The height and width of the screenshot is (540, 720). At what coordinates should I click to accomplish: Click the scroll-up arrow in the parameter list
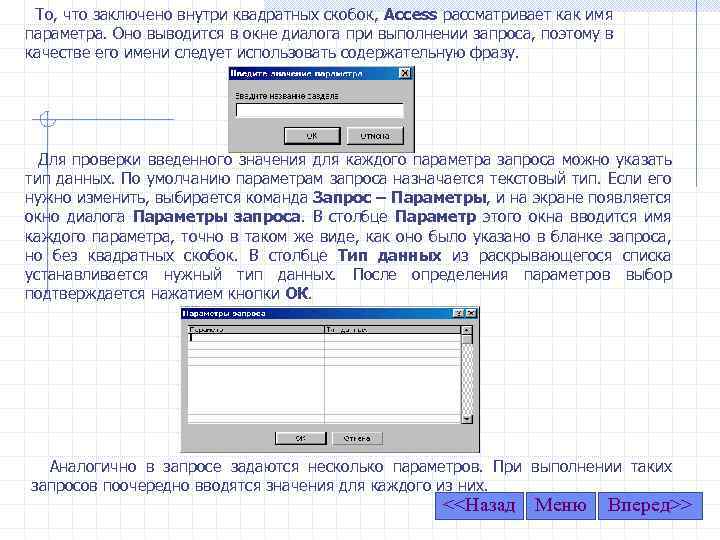click(467, 330)
